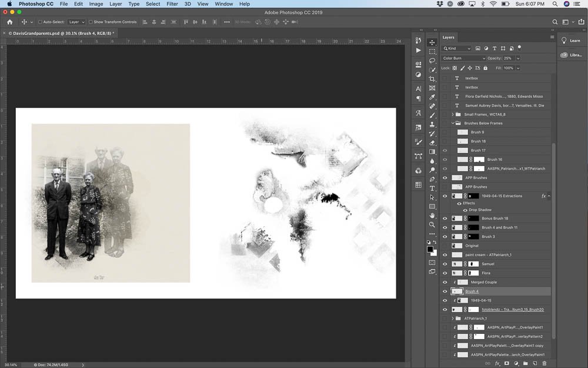Create a new layer
The height and width of the screenshot is (368, 588).
coord(534,363)
